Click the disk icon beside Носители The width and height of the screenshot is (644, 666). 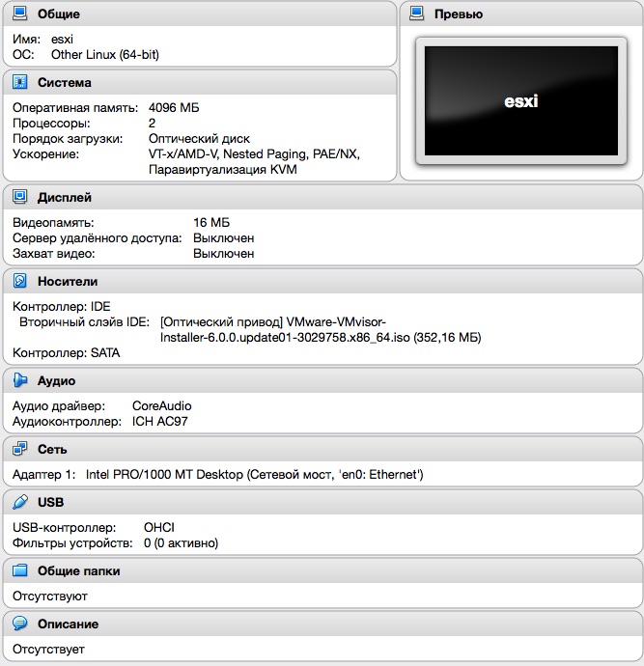click(x=19, y=282)
